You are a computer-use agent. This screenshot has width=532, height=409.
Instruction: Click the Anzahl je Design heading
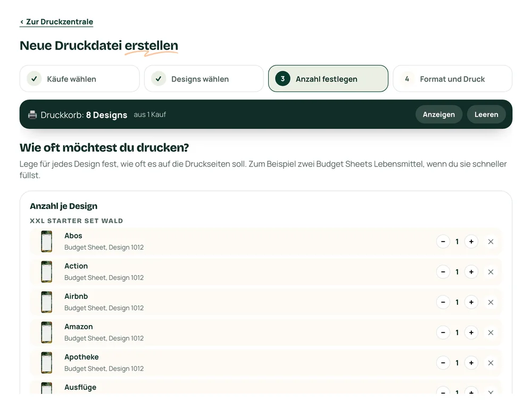pyautogui.click(x=63, y=206)
